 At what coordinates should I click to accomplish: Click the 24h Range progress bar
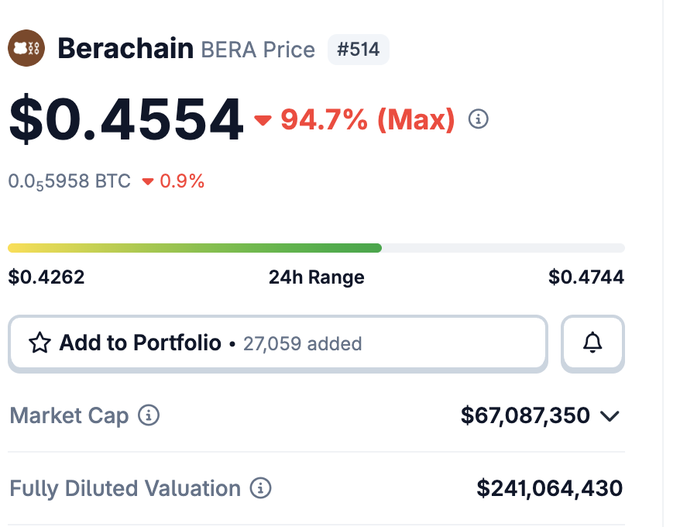[x=316, y=247]
